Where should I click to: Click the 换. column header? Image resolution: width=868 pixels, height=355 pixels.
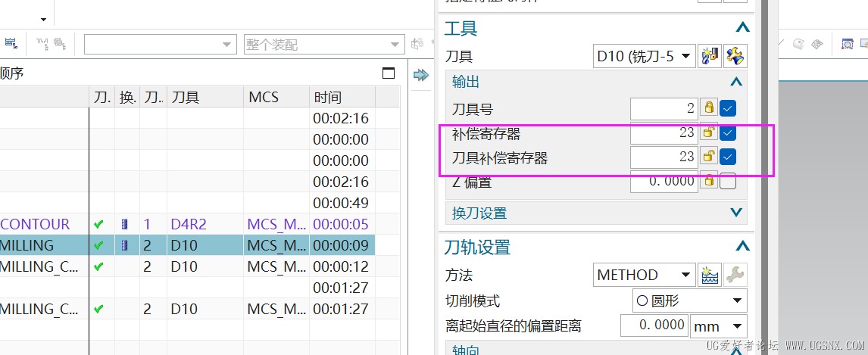point(128,98)
